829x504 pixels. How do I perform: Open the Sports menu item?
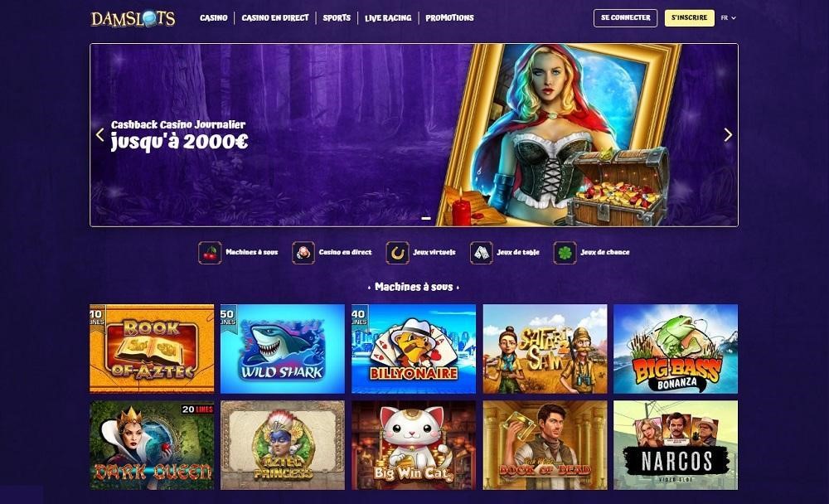point(337,18)
